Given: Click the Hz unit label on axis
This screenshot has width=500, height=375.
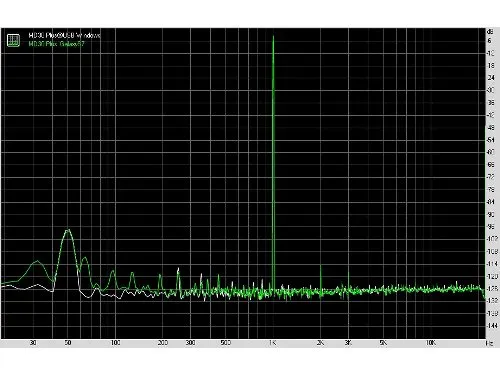Looking at the screenshot, I should coord(490,343).
